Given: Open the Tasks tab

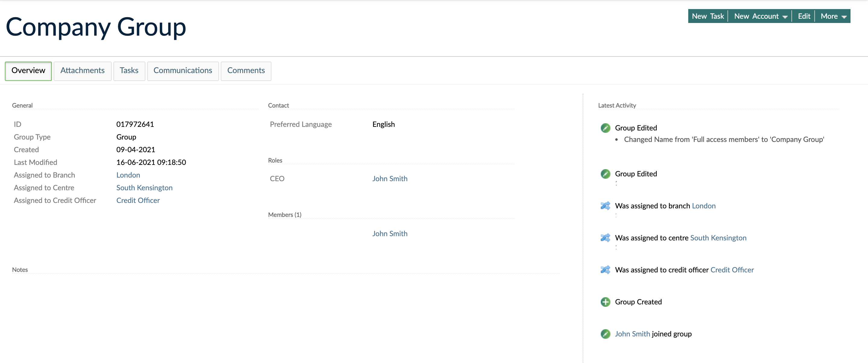Looking at the screenshot, I should pyautogui.click(x=129, y=71).
